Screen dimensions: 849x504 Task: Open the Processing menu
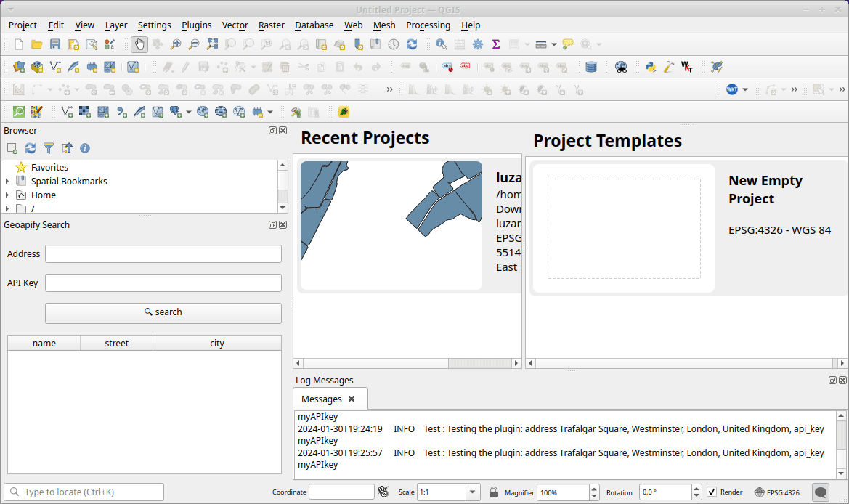pyautogui.click(x=428, y=25)
